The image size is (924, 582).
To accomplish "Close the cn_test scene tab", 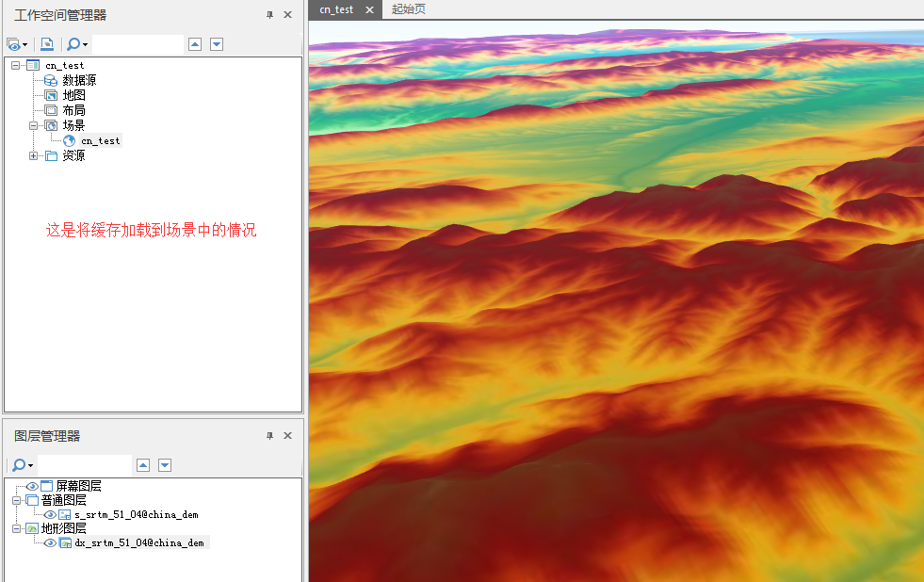I will point(369,9).
